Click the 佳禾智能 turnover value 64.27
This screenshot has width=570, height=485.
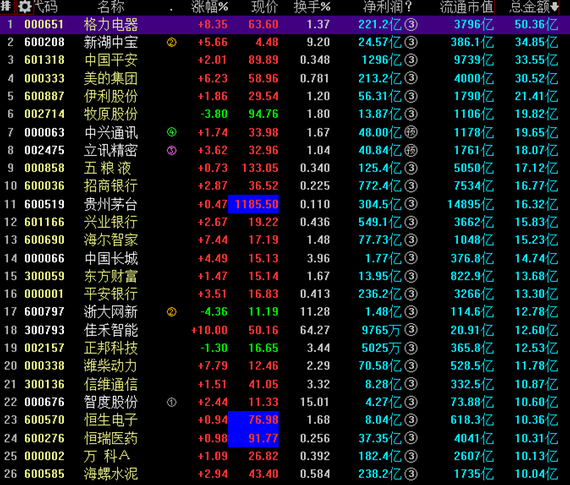point(315,330)
